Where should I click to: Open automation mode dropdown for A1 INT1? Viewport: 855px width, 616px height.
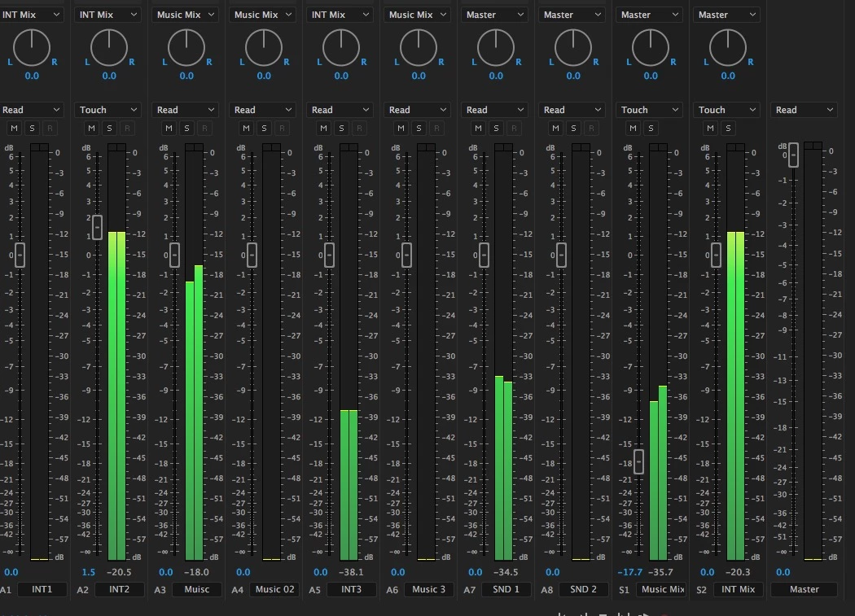coord(31,110)
